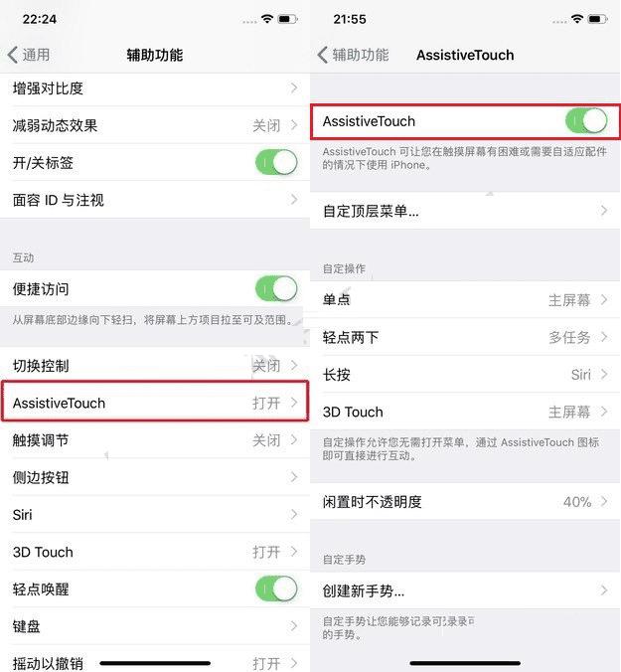
Task: Tap the chevron on the 创建新手势 row
Action: [604, 590]
